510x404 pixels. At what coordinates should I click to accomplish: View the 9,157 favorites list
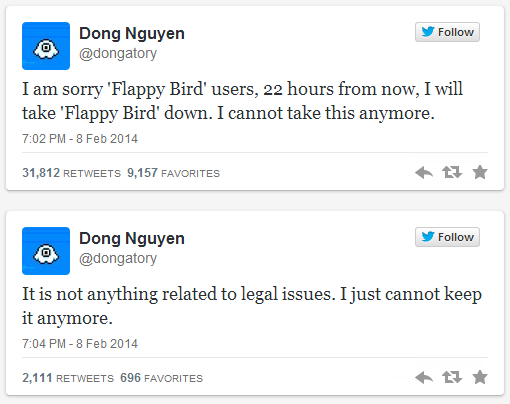coord(173,173)
